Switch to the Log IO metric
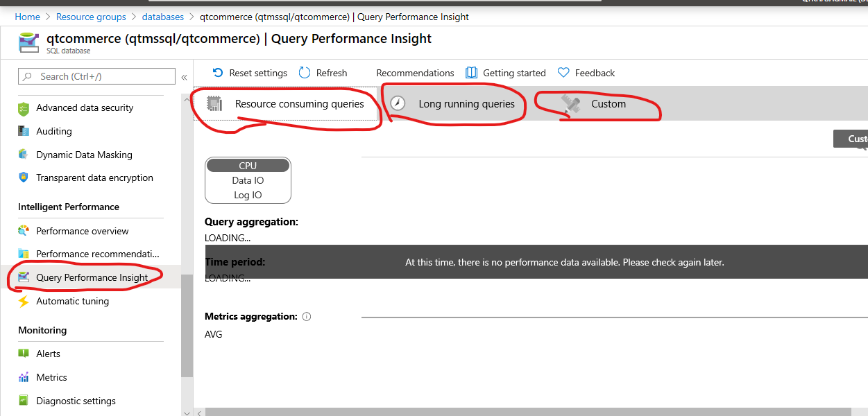 (x=248, y=194)
